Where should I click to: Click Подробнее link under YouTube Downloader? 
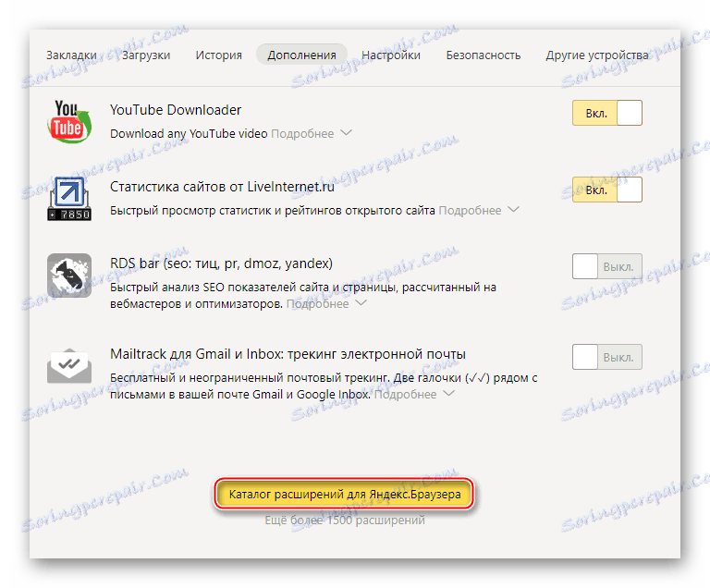click(x=302, y=134)
